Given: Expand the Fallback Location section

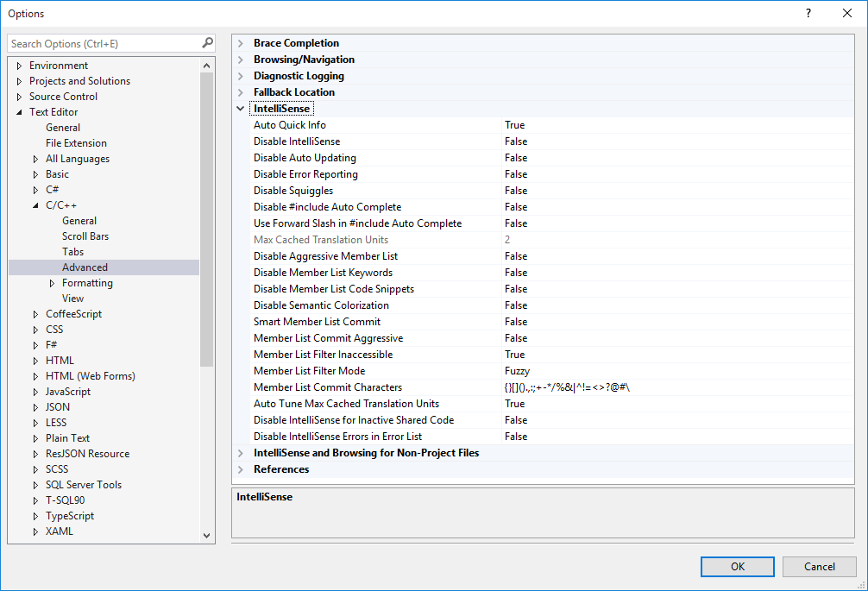Looking at the screenshot, I should click(241, 92).
